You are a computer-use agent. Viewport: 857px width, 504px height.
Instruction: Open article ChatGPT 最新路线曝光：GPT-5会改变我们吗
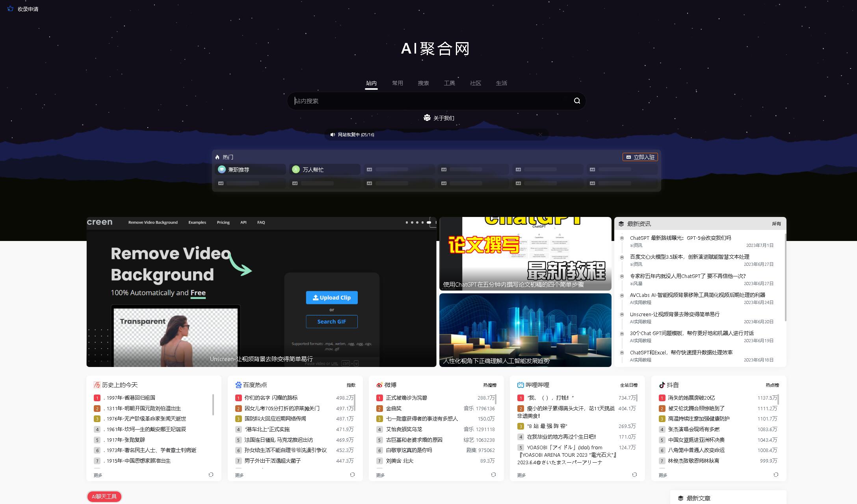pos(680,238)
